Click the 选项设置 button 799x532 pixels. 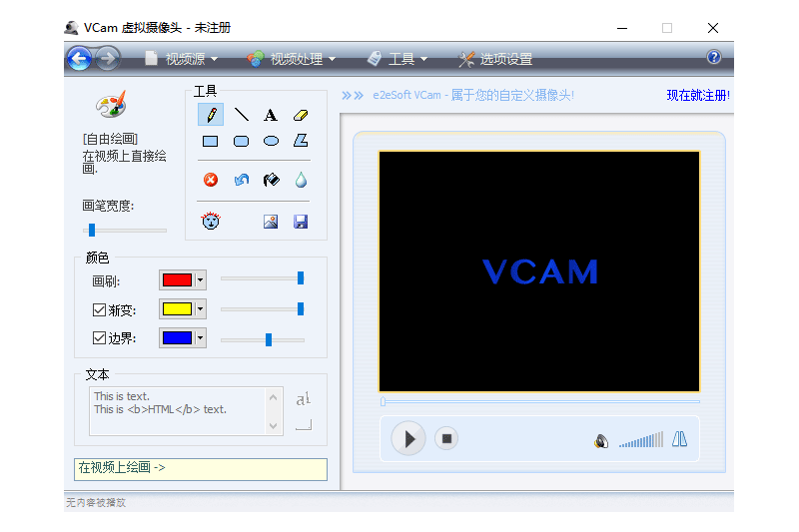pos(495,59)
